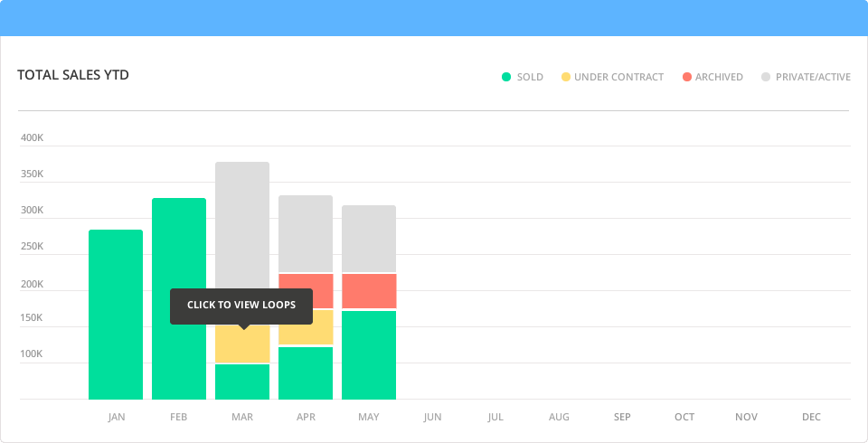The width and height of the screenshot is (868, 443).
Task: Click May's green sold segment
Action: tap(369, 354)
